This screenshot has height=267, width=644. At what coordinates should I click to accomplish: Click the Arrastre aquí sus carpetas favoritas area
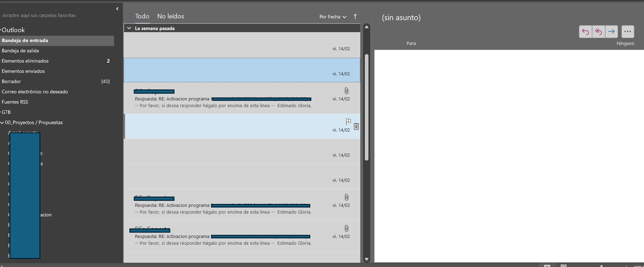[x=39, y=15]
